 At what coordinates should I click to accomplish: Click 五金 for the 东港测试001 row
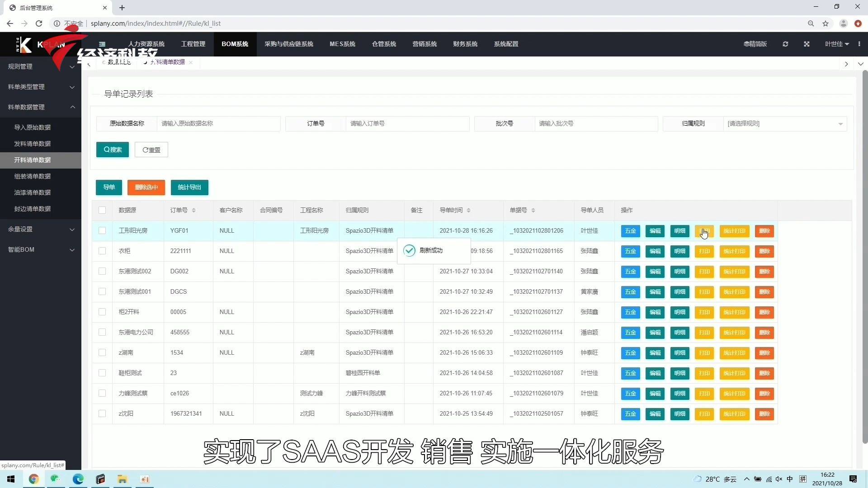pyautogui.click(x=630, y=292)
